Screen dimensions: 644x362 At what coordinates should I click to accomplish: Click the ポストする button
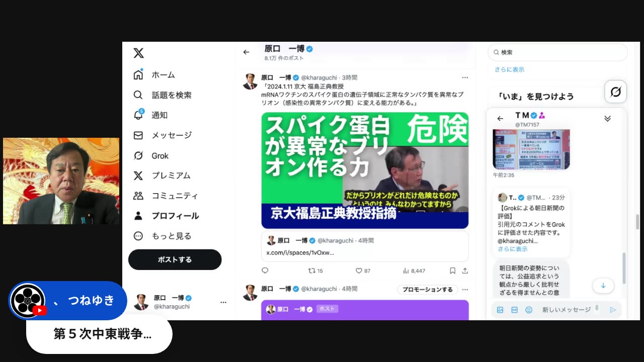click(x=175, y=259)
